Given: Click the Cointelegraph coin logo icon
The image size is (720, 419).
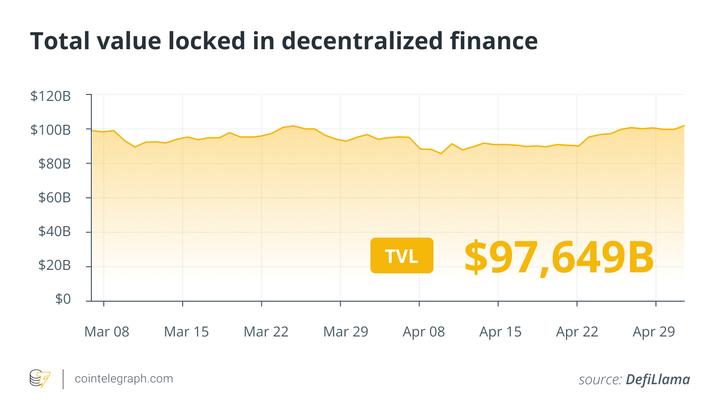Looking at the screenshot, I should pyautogui.click(x=41, y=379).
